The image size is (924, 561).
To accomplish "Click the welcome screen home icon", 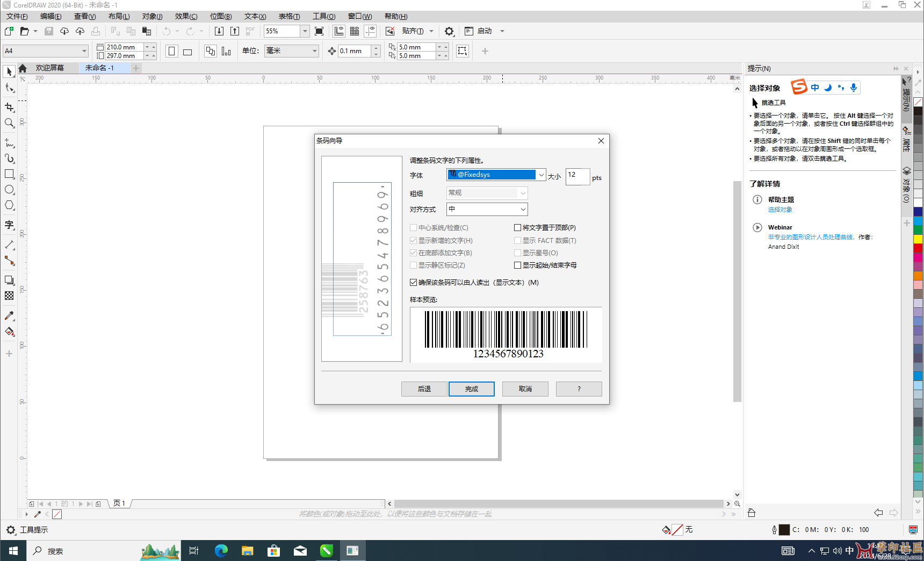I will (23, 68).
